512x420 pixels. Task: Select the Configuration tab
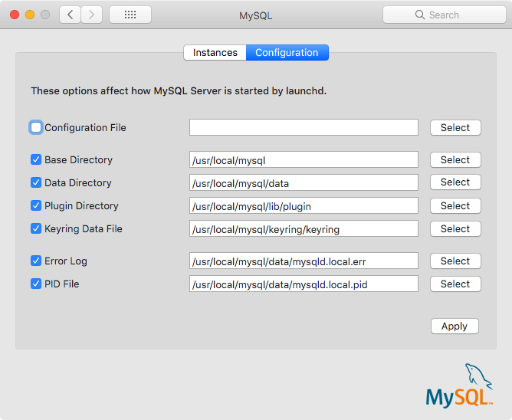287,53
